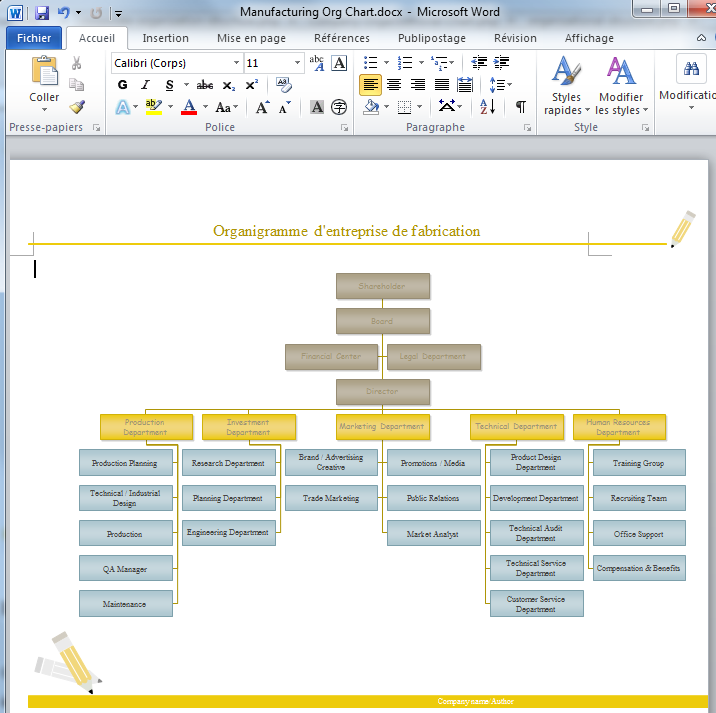Apply center paragraph alignment
This screenshot has height=713, width=716.
click(x=394, y=85)
